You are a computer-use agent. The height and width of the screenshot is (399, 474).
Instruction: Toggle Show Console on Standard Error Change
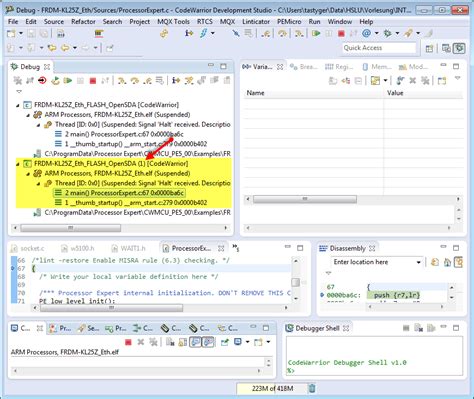click(208, 342)
